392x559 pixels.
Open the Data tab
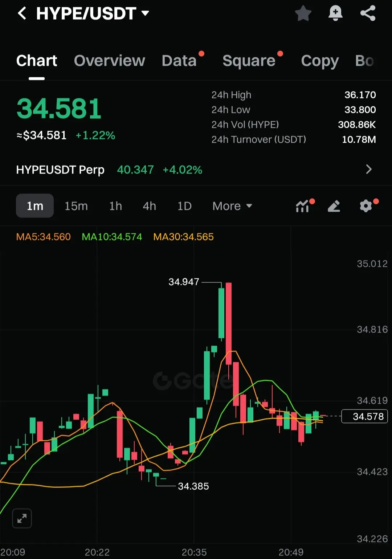pyautogui.click(x=179, y=61)
